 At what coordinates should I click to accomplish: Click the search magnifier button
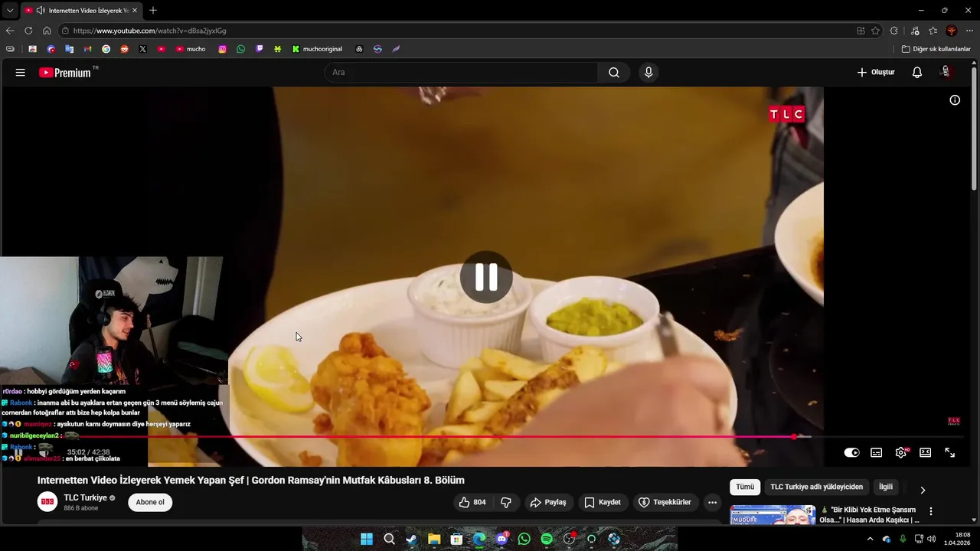click(x=614, y=73)
